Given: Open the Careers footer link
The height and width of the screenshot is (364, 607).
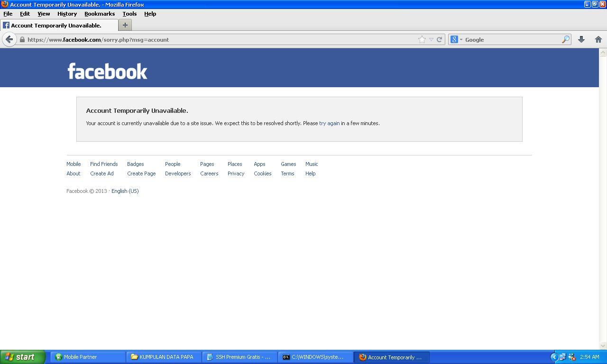Looking at the screenshot, I should (209, 173).
